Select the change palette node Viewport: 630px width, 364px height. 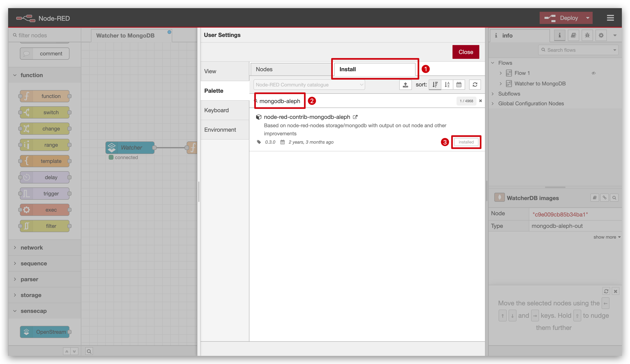(x=45, y=129)
